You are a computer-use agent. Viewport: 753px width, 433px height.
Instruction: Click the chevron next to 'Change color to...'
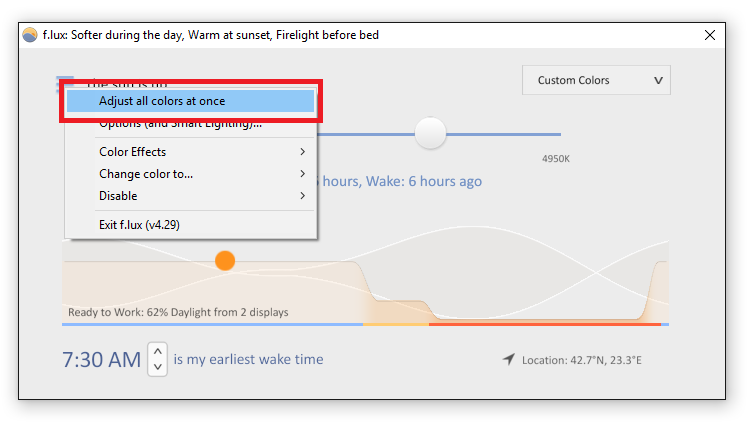click(303, 174)
